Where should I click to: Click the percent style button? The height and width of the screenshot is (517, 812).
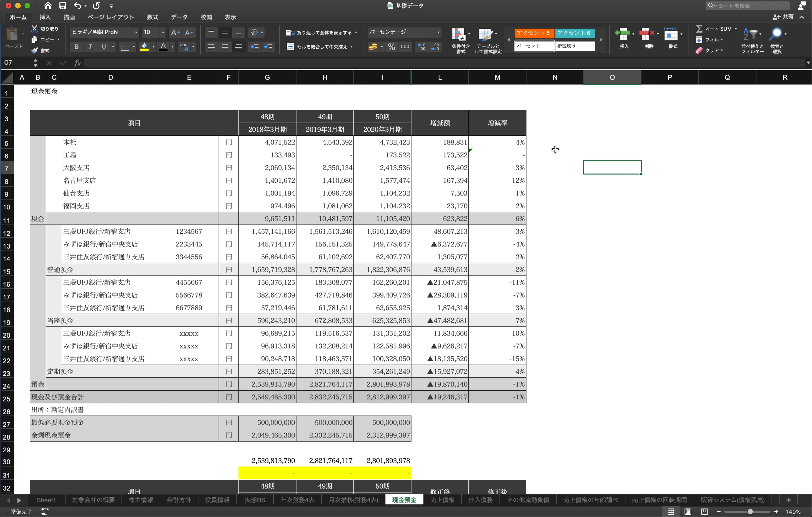[391, 47]
